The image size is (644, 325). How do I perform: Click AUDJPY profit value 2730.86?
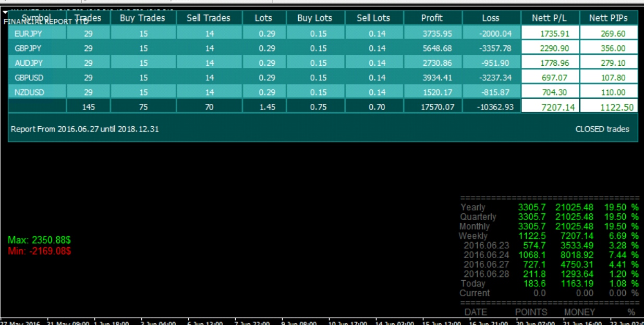click(438, 63)
